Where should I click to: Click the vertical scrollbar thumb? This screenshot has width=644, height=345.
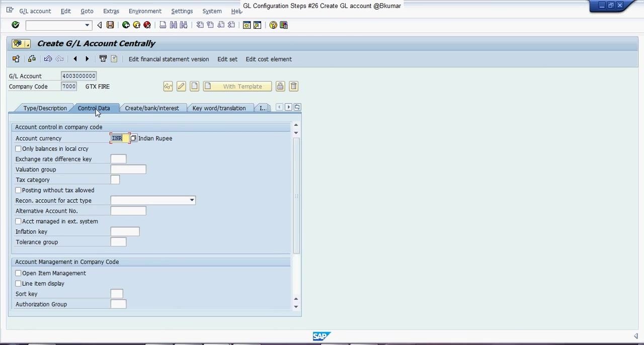[296, 196]
